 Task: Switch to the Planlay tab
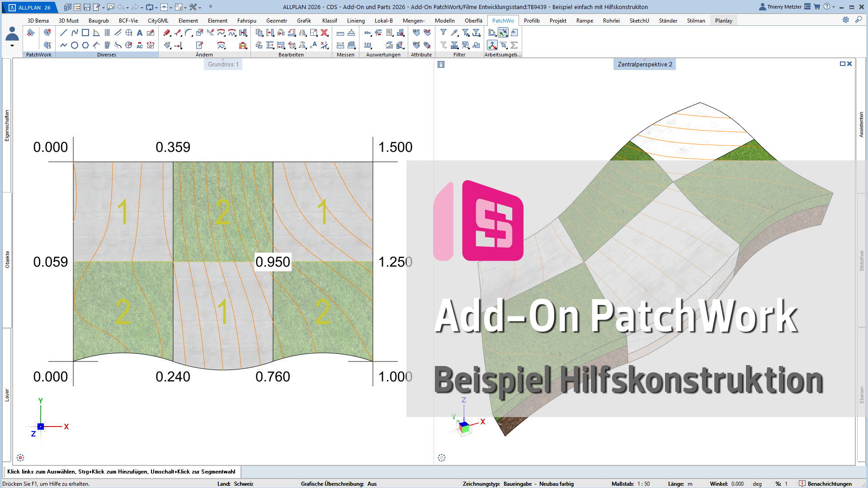723,21
